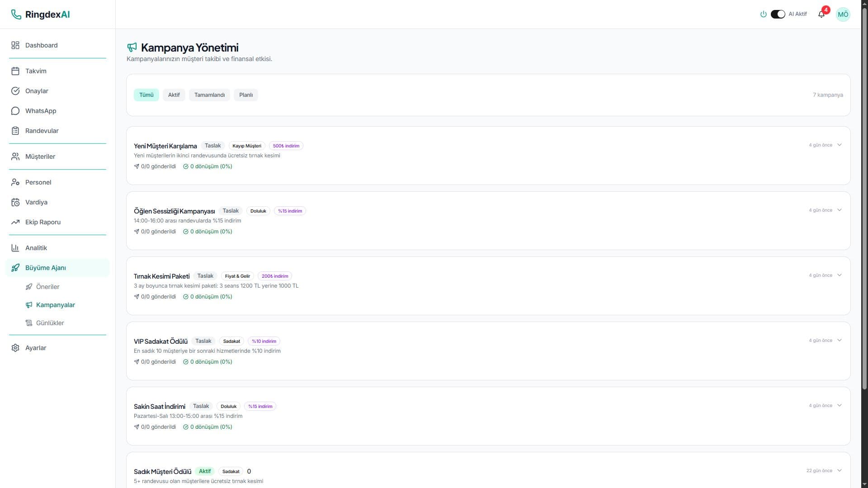Click the Personel user-settings icon
868x488 pixels.
(x=15, y=182)
